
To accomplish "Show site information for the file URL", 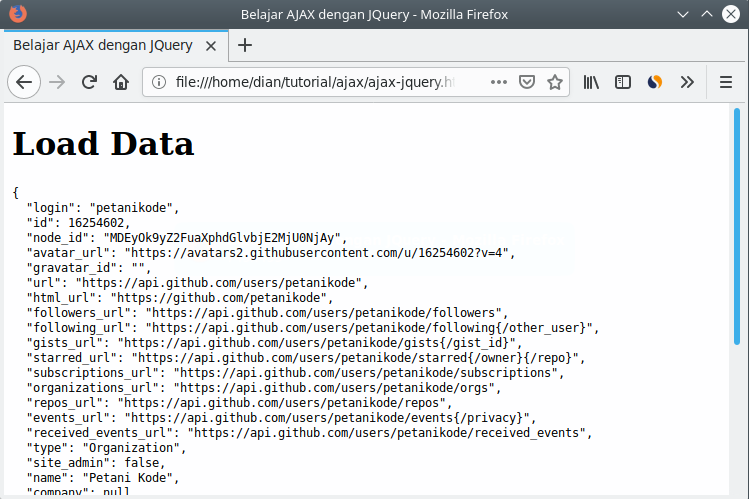I will click(159, 82).
